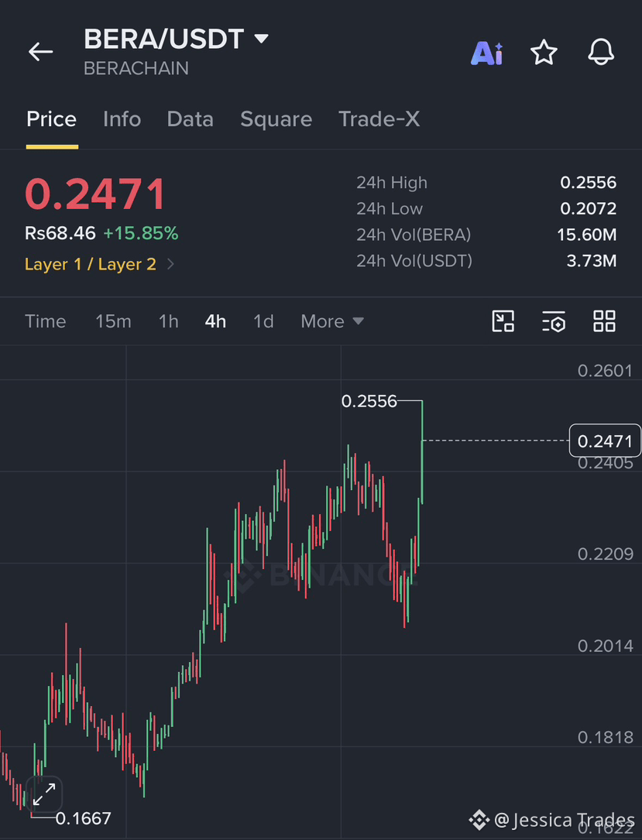Switch to the Info tab
Viewport: 642px width, 840px height.
(122, 119)
